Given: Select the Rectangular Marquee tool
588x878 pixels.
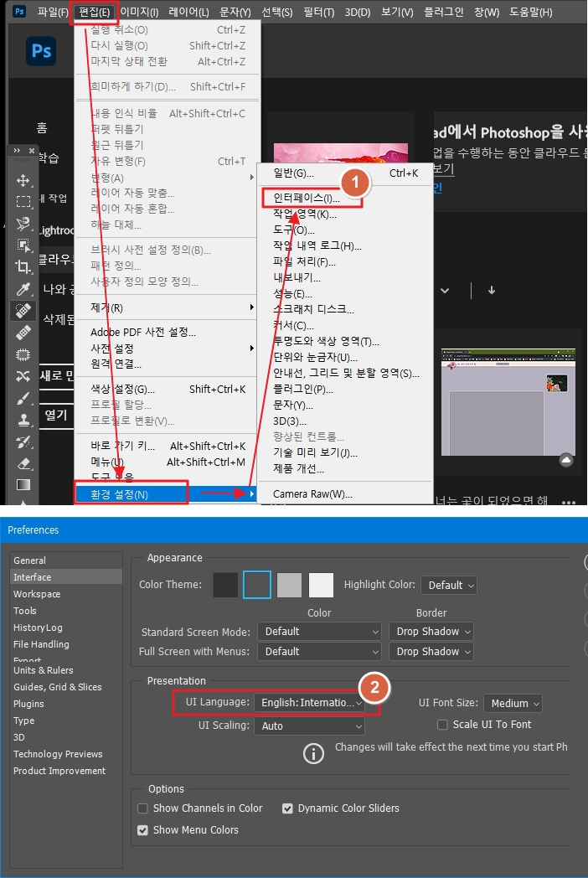Looking at the screenshot, I should click(23, 202).
